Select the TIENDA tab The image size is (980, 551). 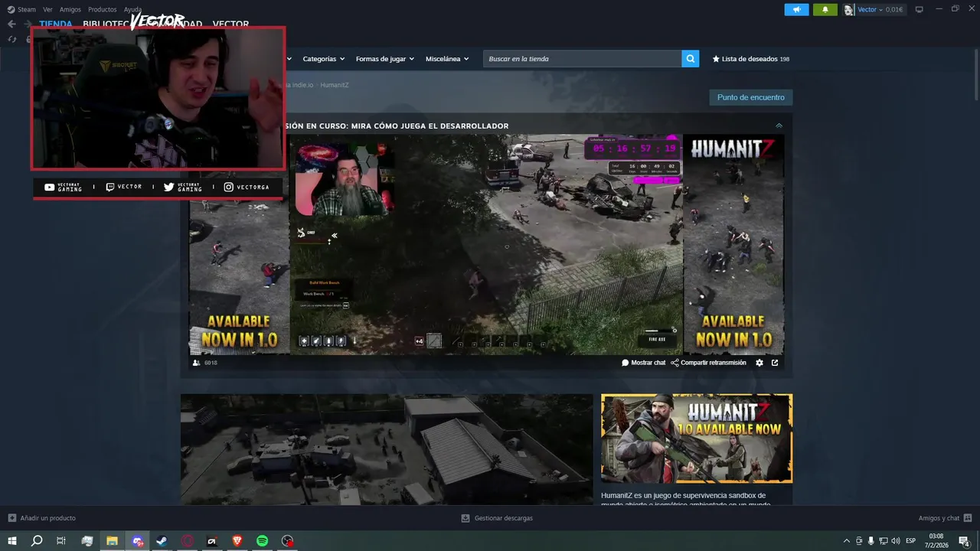click(56, 24)
